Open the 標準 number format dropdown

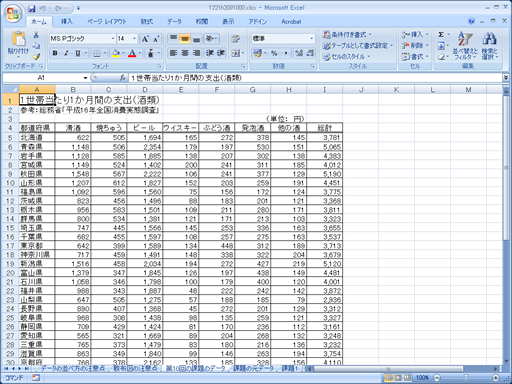[312, 39]
